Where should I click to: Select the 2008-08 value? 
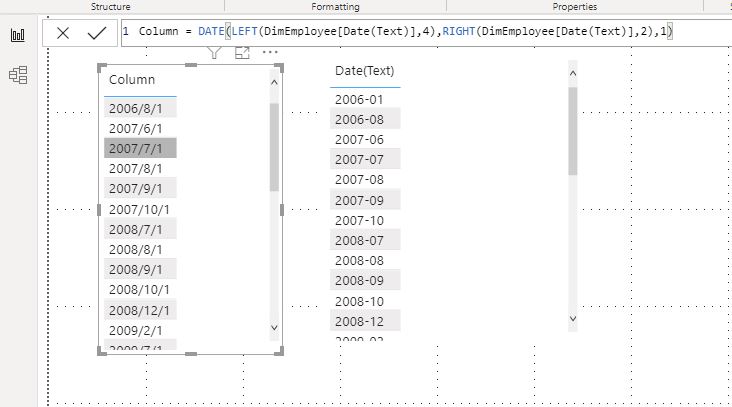click(365, 261)
